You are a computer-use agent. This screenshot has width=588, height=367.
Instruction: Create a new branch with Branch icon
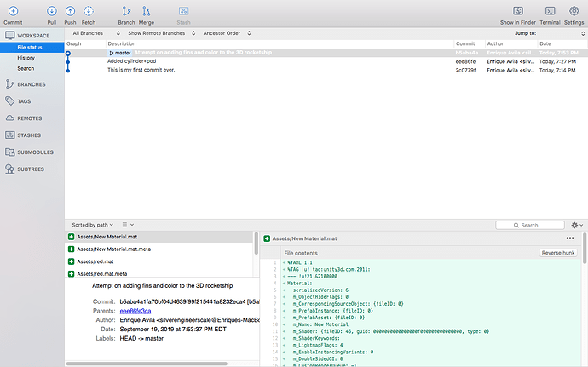[126, 11]
